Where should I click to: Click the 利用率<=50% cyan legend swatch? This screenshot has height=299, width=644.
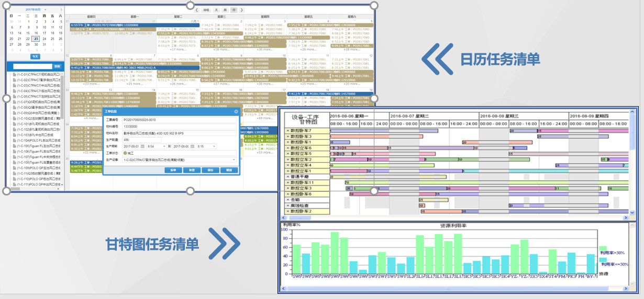coord(603,260)
